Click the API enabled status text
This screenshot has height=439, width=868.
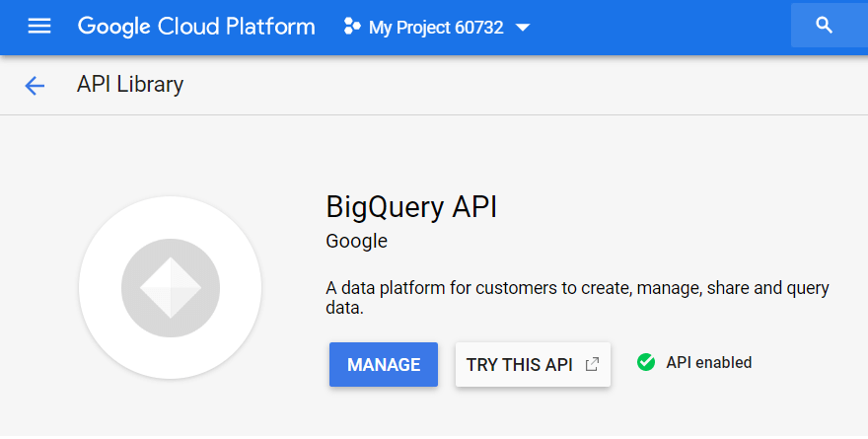click(x=709, y=363)
